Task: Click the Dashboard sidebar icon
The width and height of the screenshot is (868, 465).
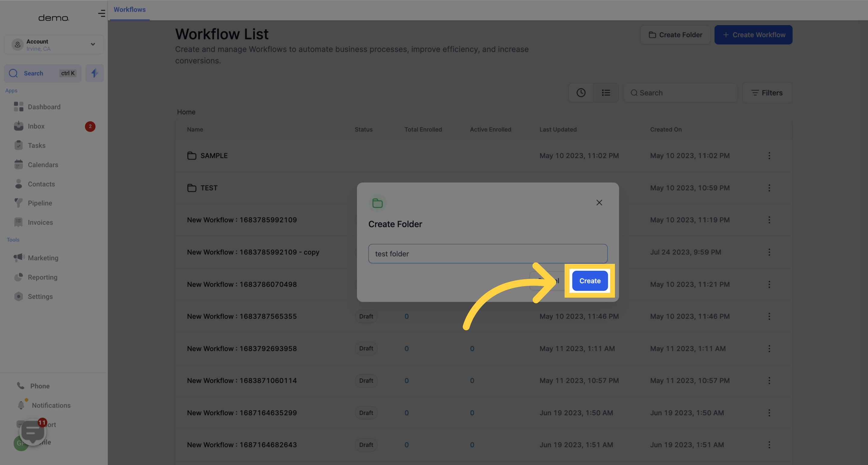Action: pos(18,107)
